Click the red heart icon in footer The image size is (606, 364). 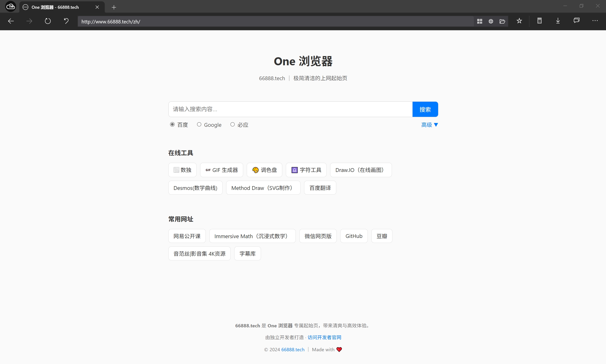[x=339, y=350]
